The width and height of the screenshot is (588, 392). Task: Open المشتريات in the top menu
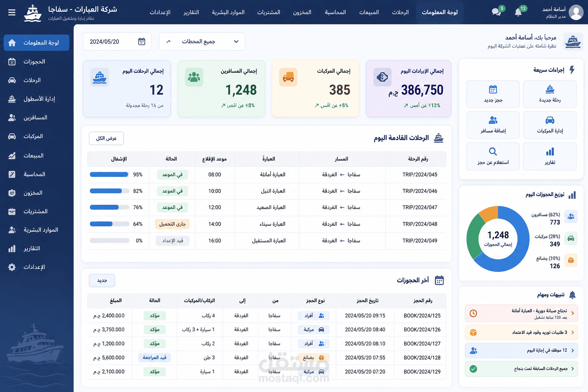tap(269, 12)
